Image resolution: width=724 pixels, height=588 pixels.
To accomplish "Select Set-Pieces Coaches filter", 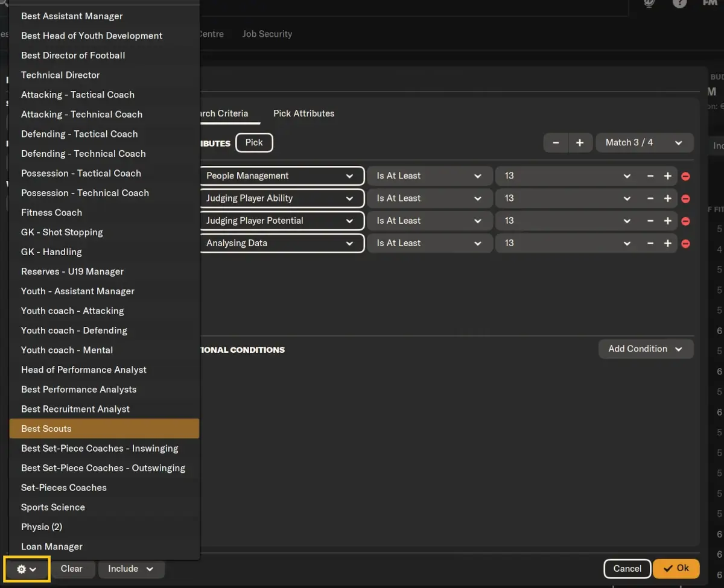I will [104, 487].
